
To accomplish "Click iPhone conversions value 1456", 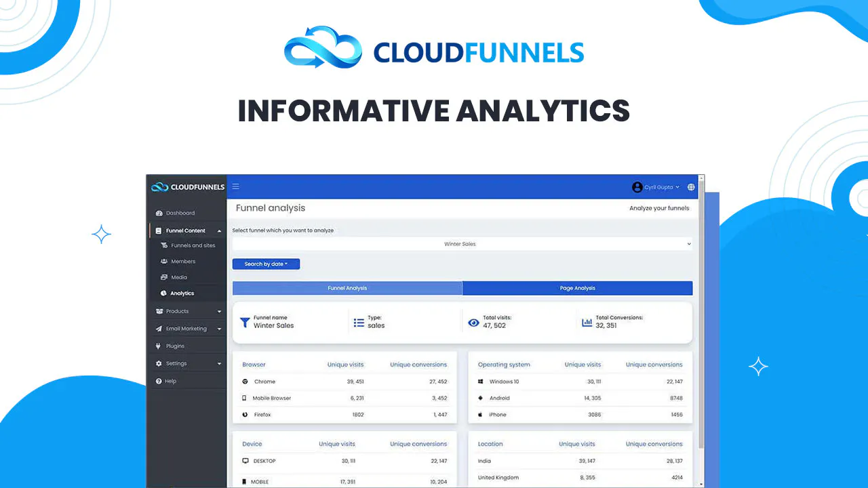I will [x=676, y=414].
